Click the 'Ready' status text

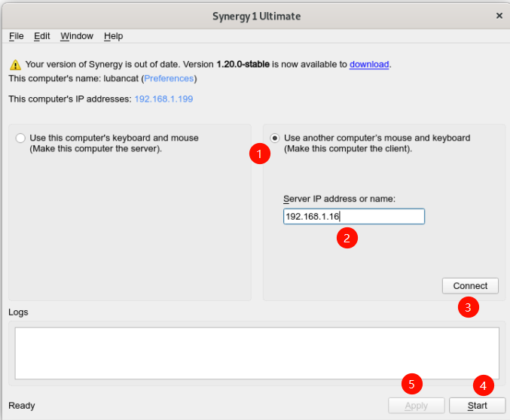[22, 406]
